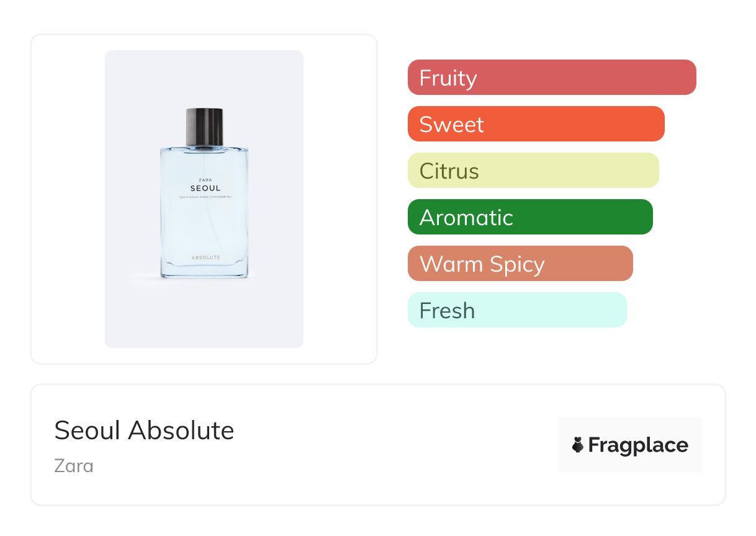Select the Fruity accord bar
This screenshot has width=756, height=536.
click(x=551, y=78)
